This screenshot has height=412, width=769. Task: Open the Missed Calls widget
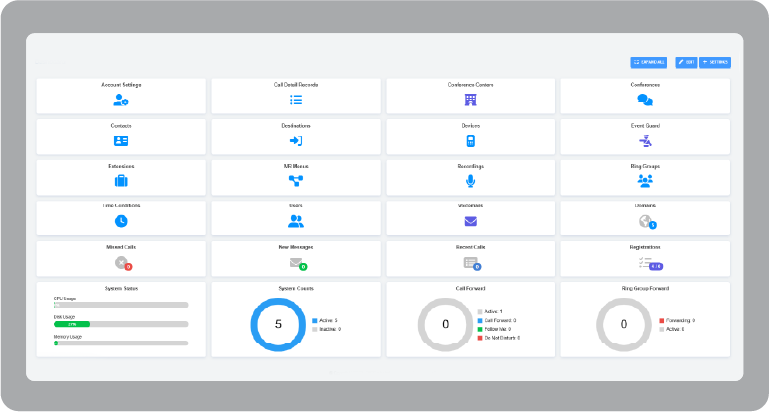click(x=121, y=257)
